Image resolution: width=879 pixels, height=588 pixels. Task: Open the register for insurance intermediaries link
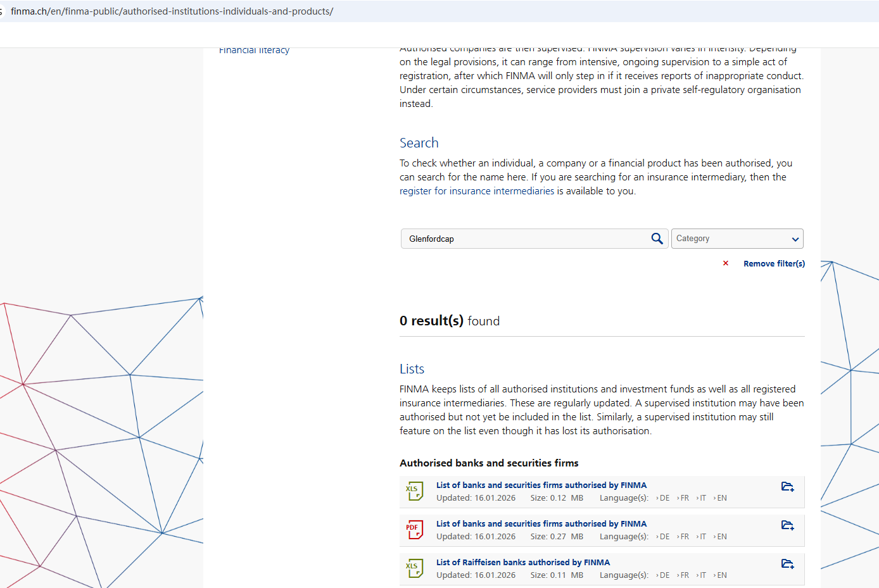(477, 191)
